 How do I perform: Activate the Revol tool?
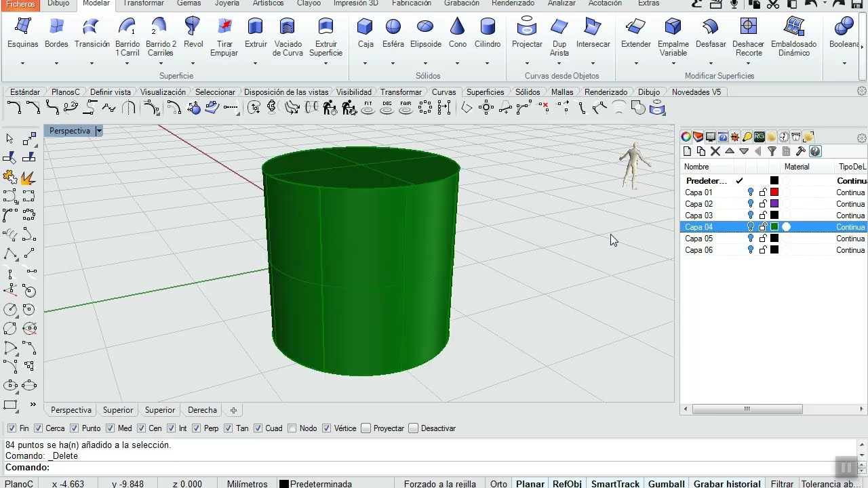pos(193,33)
